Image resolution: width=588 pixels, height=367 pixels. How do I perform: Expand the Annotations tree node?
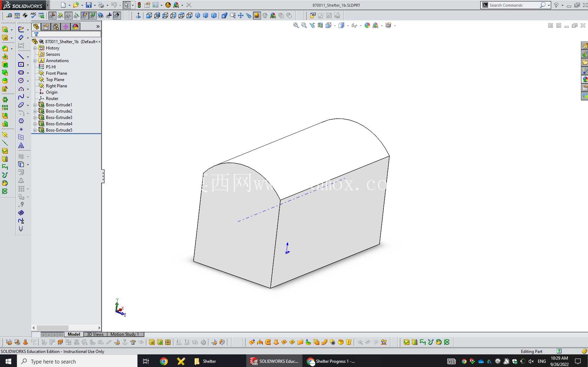pos(35,61)
